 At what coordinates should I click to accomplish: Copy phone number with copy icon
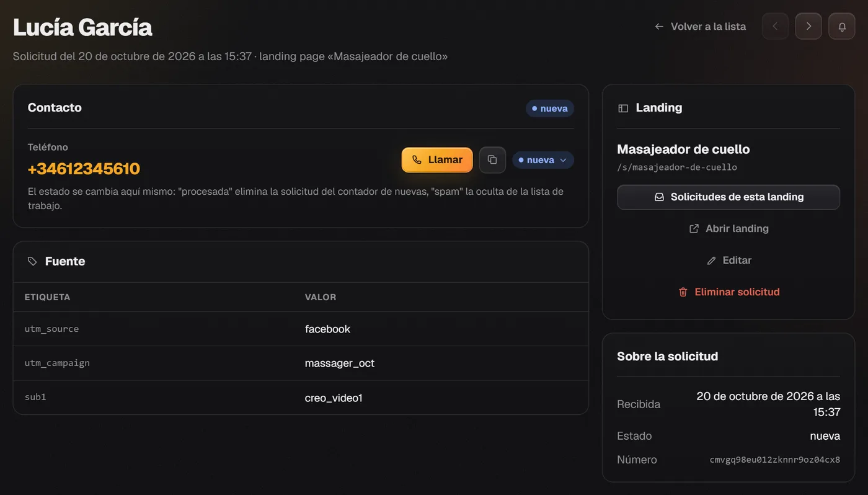click(492, 160)
